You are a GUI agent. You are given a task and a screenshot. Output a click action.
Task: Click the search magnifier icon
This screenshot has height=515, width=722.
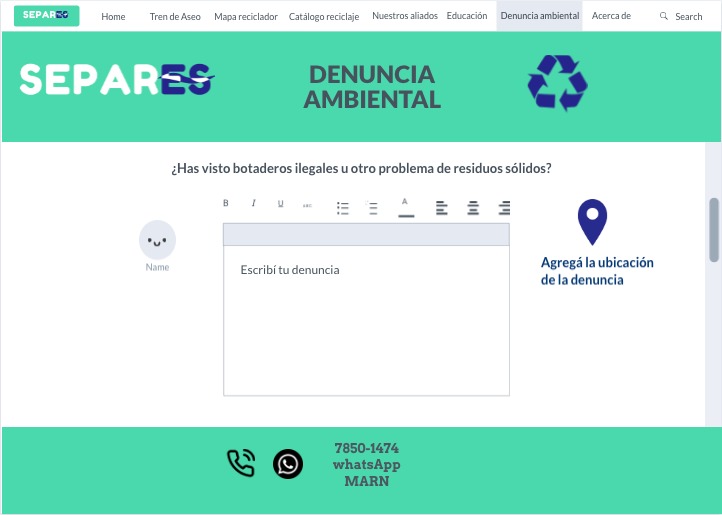click(664, 16)
